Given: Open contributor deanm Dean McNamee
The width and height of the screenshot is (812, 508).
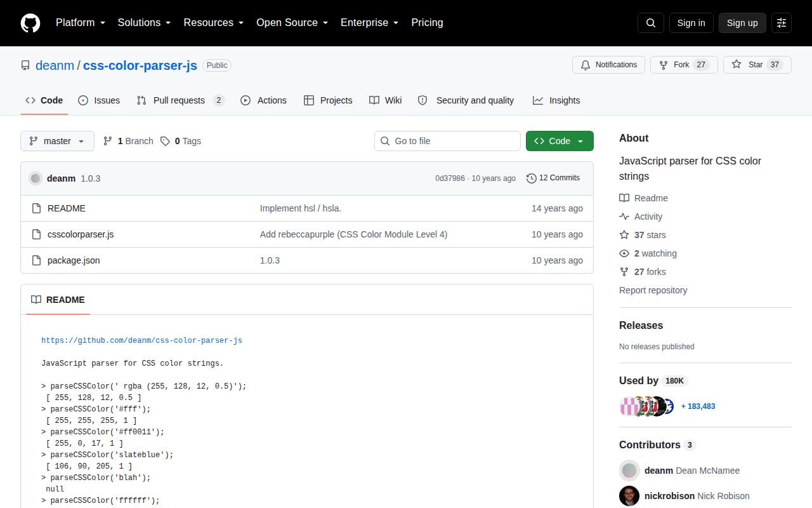Looking at the screenshot, I should pyautogui.click(x=692, y=471).
